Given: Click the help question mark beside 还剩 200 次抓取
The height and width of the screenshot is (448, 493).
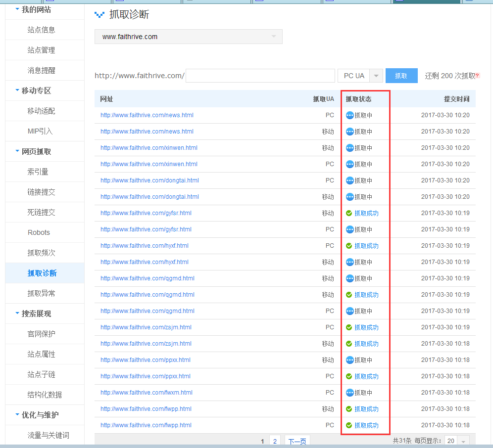Looking at the screenshot, I should pyautogui.click(x=477, y=75).
